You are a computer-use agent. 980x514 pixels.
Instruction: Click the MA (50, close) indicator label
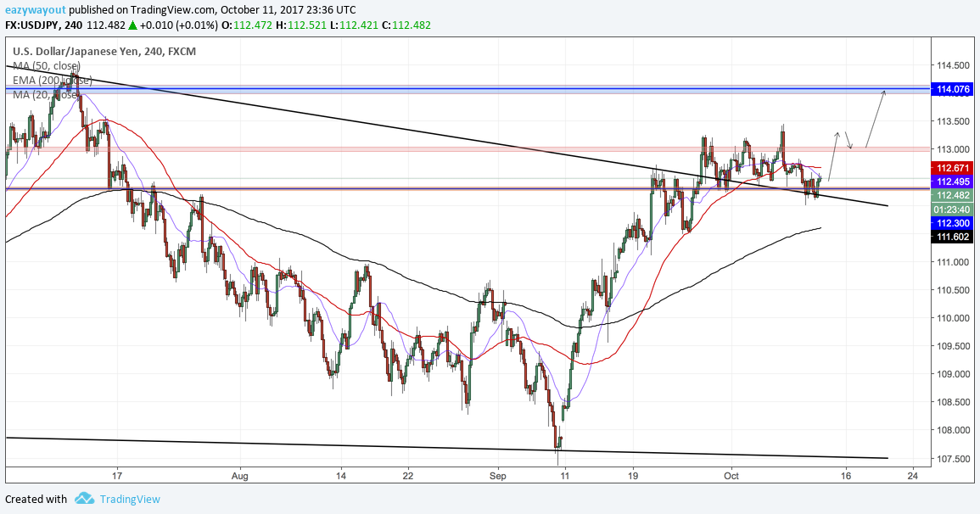[x=47, y=66]
